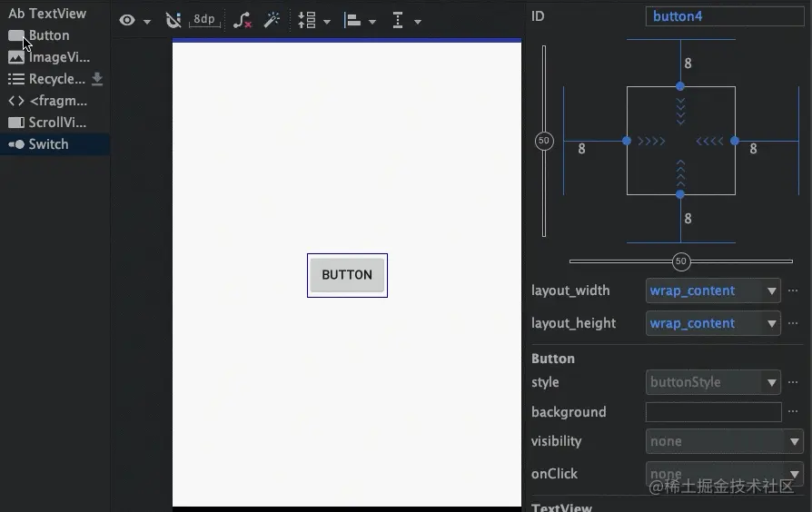Screen dimensions: 812x512
Task: Open the pack dropdown arrow
Action: coord(327,22)
